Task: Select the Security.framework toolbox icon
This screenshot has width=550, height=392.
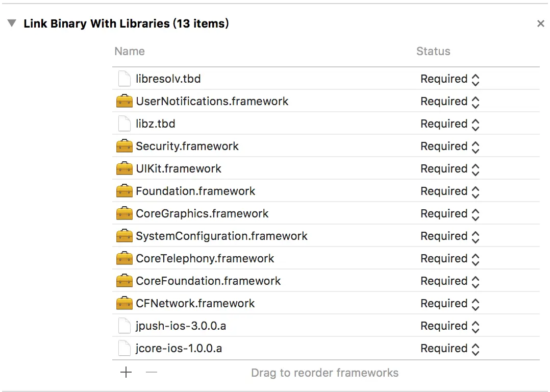Action: (124, 146)
